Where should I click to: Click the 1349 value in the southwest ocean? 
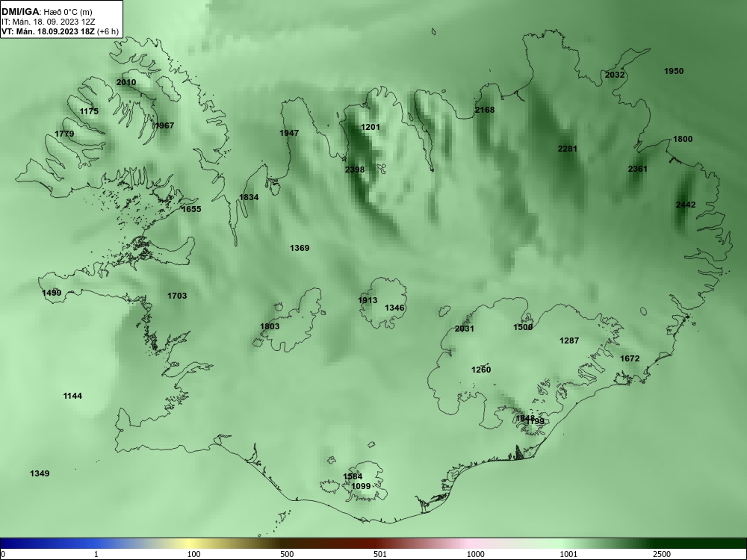40,474
